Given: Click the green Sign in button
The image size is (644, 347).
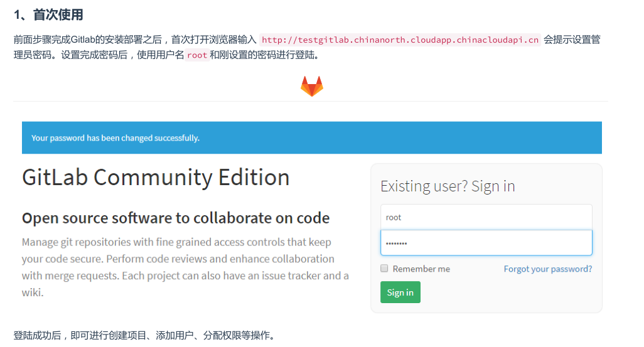Looking at the screenshot, I should click(400, 292).
